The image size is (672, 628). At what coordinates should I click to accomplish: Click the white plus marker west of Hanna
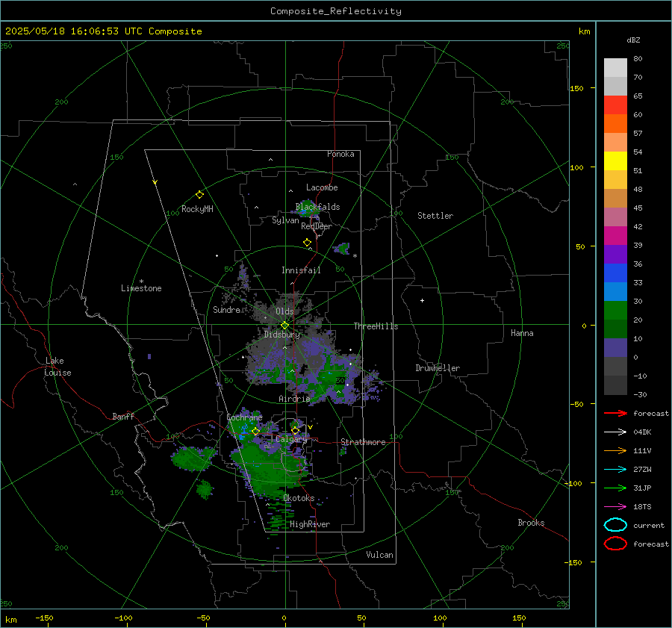pos(422,300)
